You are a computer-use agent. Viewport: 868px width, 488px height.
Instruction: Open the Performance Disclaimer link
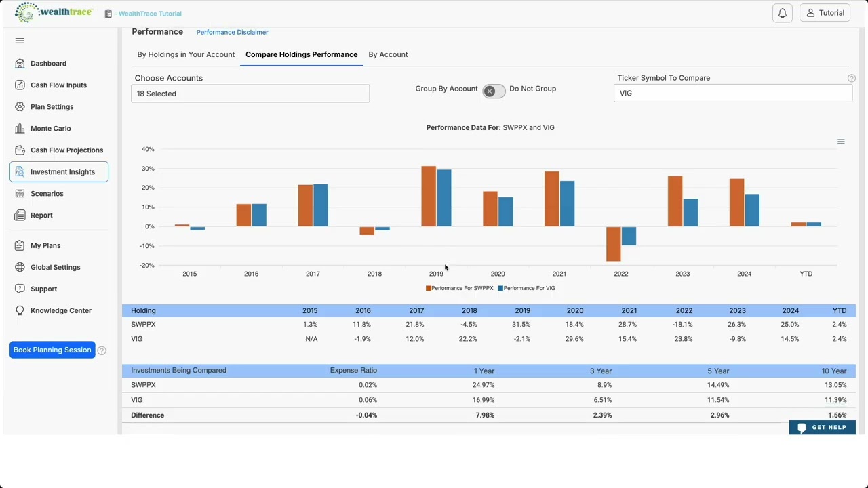(x=232, y=32)
